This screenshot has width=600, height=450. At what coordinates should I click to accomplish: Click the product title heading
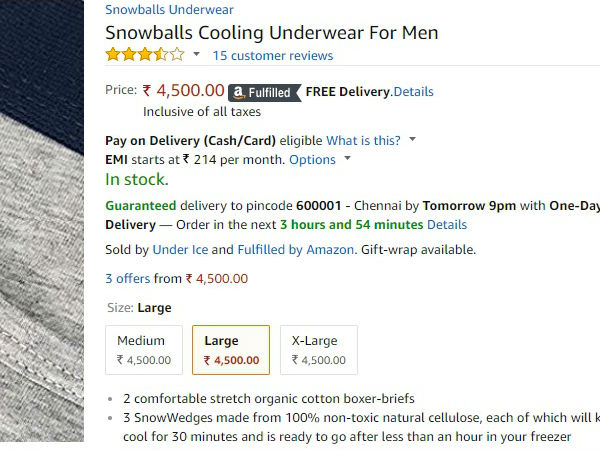click(x=271, y=33)
